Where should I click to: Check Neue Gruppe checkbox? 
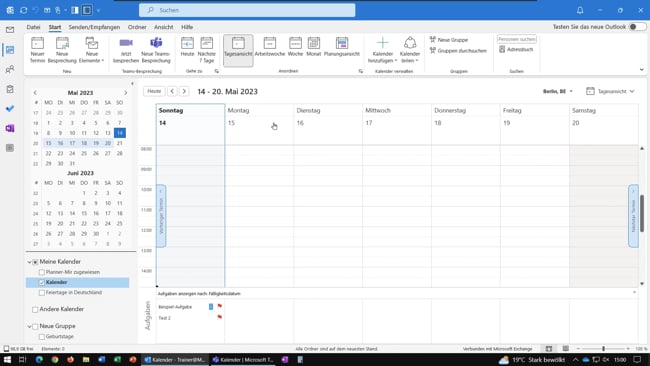coord(35,326)
